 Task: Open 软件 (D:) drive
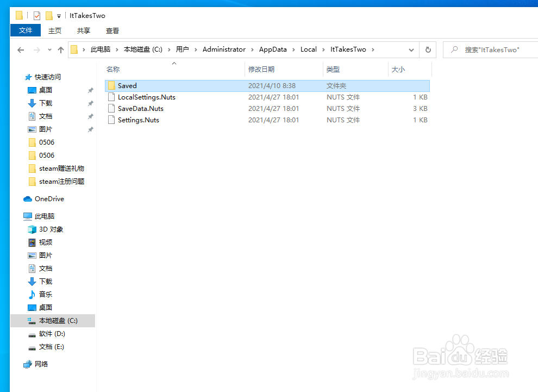[x=52, y=334]
